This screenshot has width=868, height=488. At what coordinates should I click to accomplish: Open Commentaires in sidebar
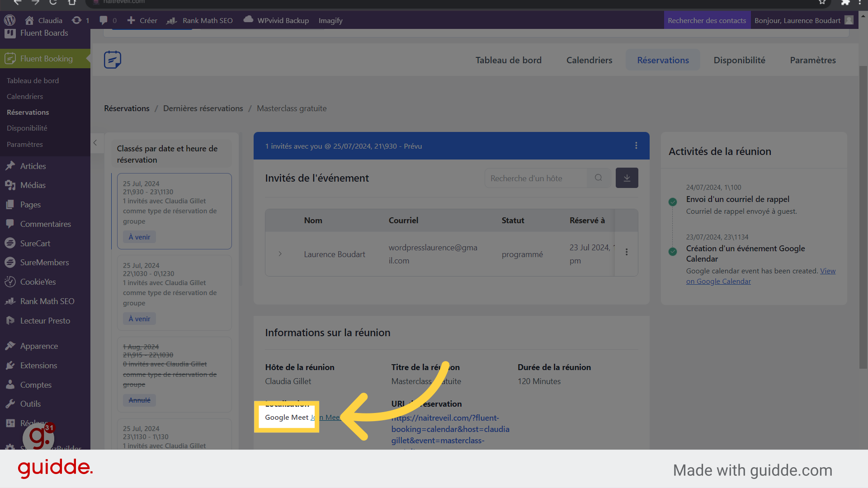click(45, 224)
